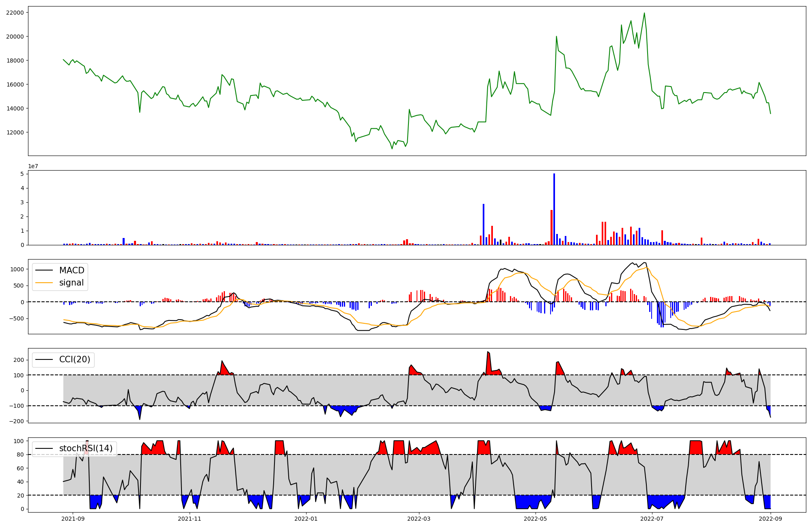
Task: Click the highest peak of the green price line
Action: (644, 13)
